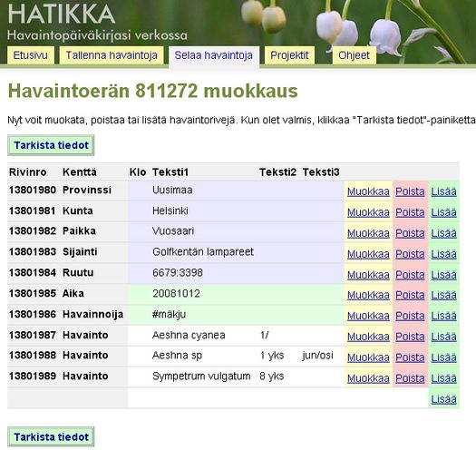Screen dimensions: 476x460
Task: Edit the Sijainti Golfkentän lampareet row
Action: pos(368,254)
